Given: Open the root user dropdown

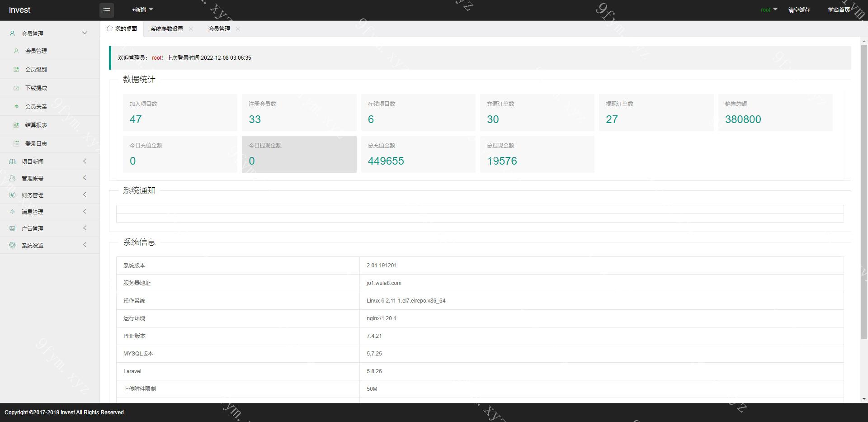Looking at the screenshot, I should [x=769, y=9].
